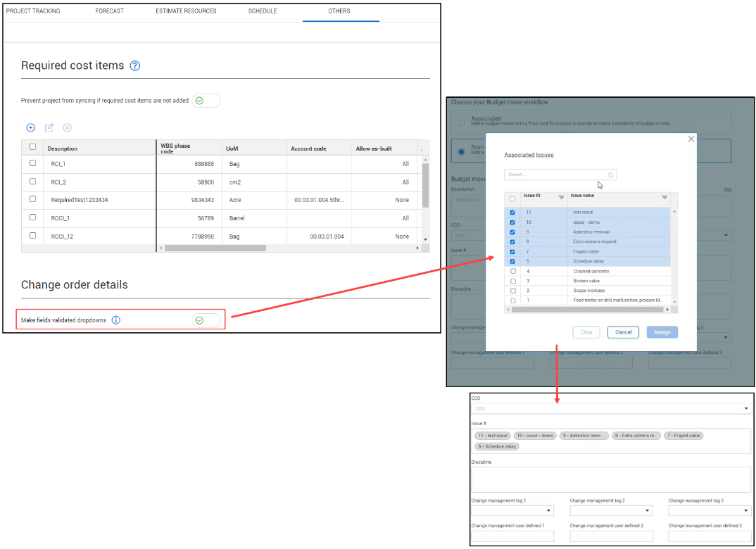This screenshot has width=756, height=549.
Task: Expand the CCO dropdown in bottom panel
Action: click(x=745, y=408)
